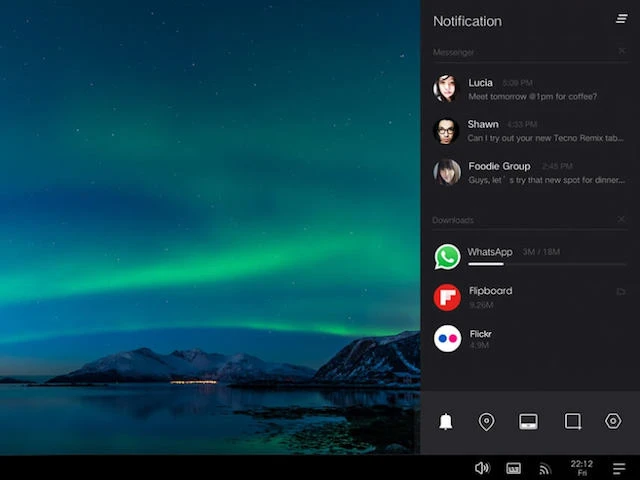Click the Flickr app icon

[x=447, y=339]
